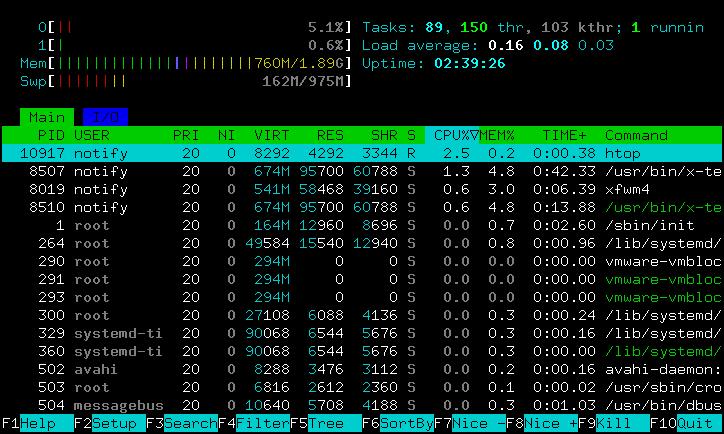This screenshot has width=724, height=434.
Task: Toggle Tree view in the bottom bar
Action: [x=326, y=423]
